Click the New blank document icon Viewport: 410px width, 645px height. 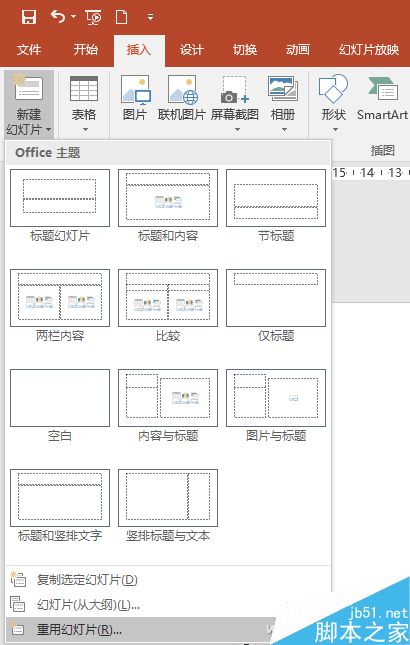[x=121, y=17]
